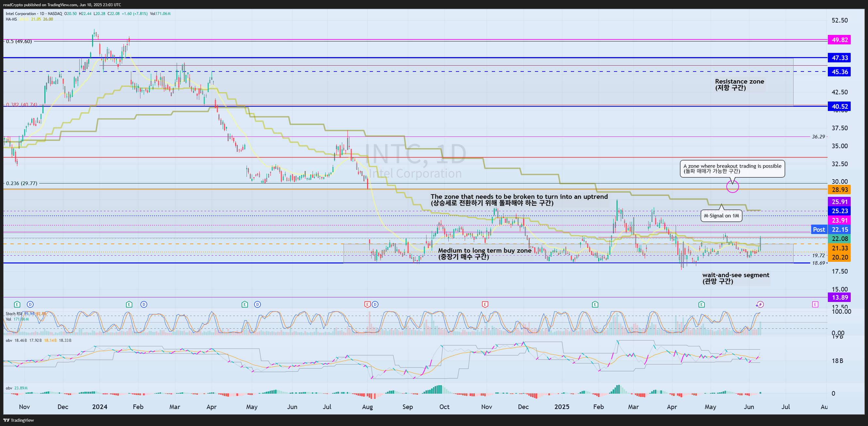
Task: Click the dividend marker at August 2024
Action: 375,305
